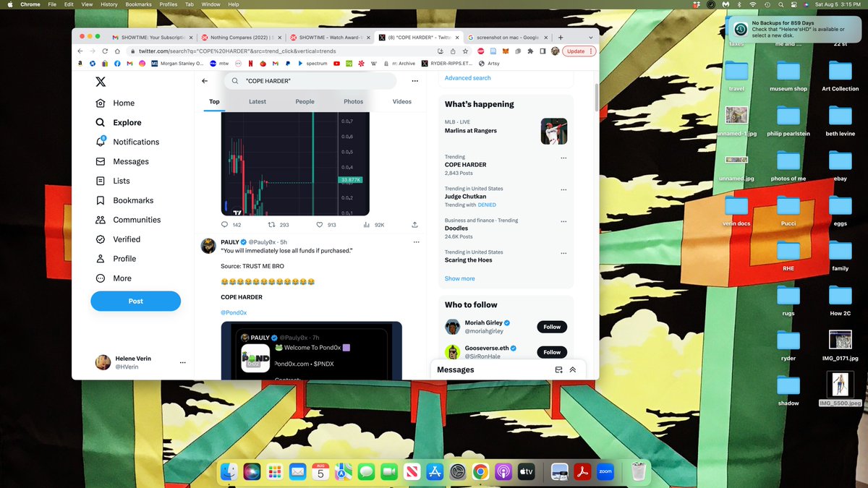
Task: Open Advanced search link
Action: [x=467, y=78]
